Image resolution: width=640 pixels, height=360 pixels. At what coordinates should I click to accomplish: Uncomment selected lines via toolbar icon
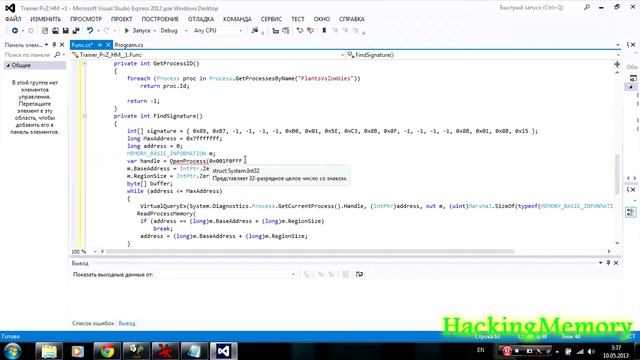pos(310,31)
